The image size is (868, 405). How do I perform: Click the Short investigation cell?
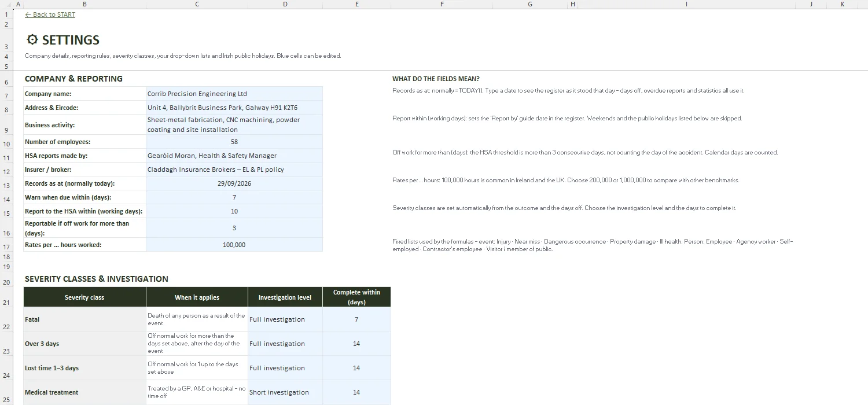coord(285,392)
